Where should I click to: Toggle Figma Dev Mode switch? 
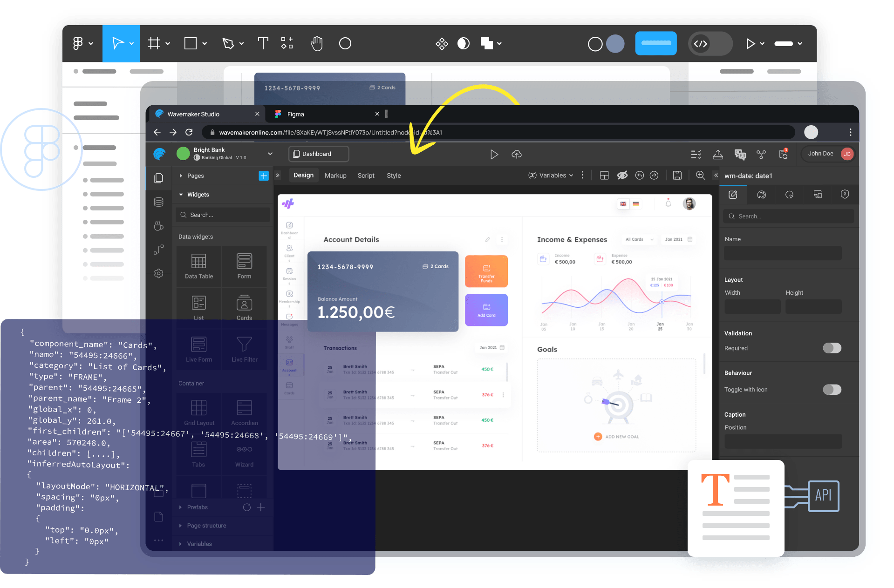click(710, 44)
